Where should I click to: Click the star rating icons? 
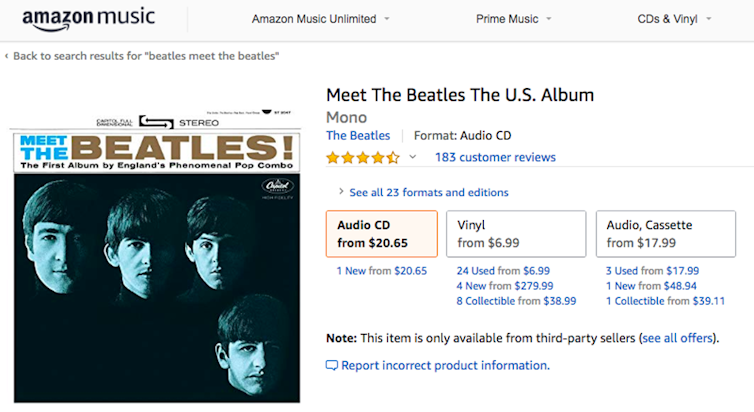tap(362, 157)
